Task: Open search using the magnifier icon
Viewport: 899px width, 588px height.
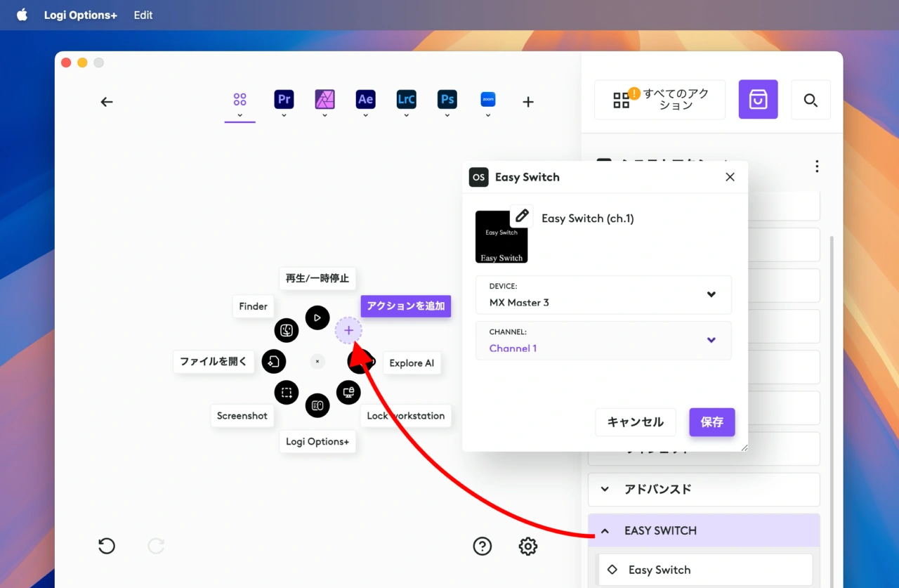Action: [811, 100]
